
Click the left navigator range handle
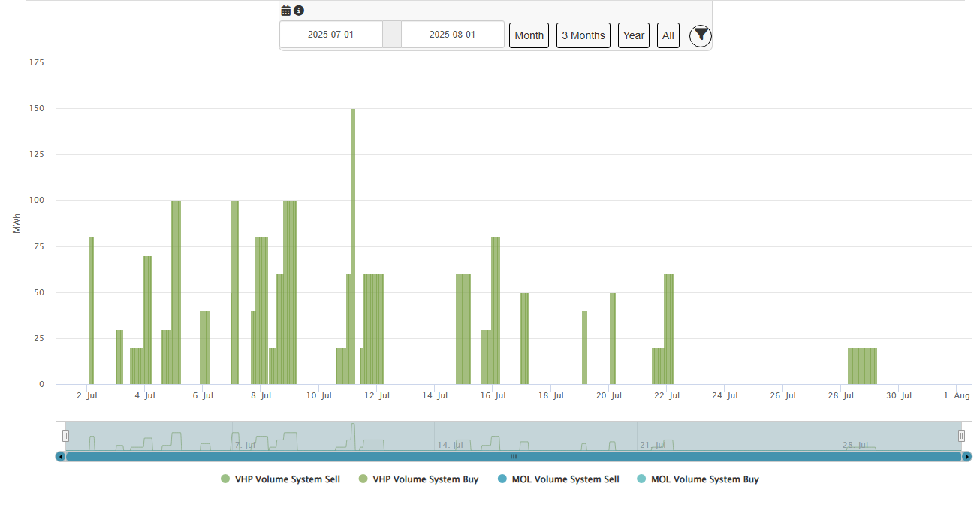click(65, 436)
